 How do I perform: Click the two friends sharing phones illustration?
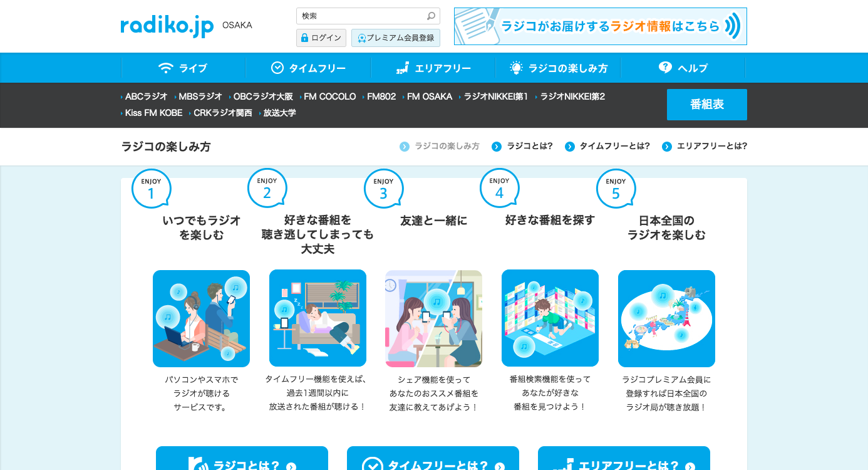coord(433,318)
